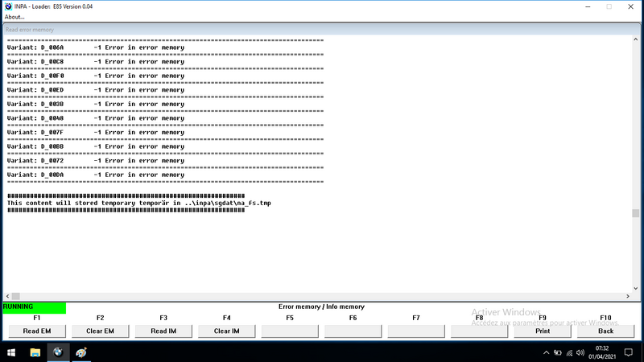Click vertical scrollbar down arrow
This screenshot has width=644, height=362.
point(636,289)
